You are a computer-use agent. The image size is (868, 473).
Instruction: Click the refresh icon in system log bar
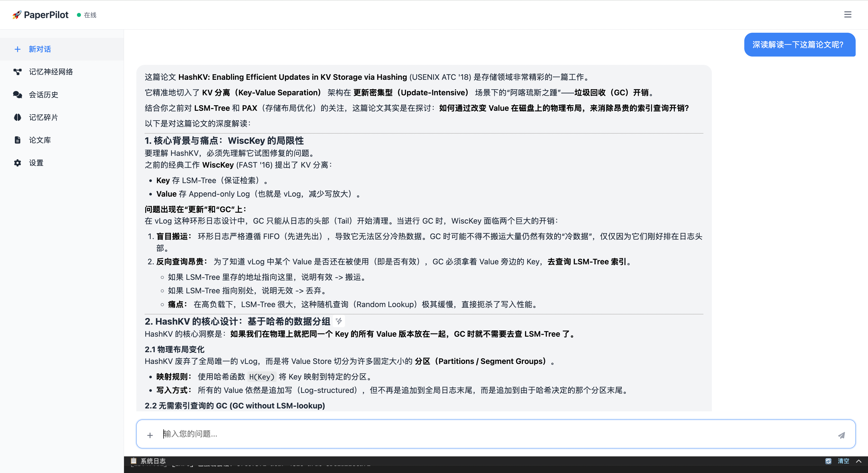tap(828, 461)
